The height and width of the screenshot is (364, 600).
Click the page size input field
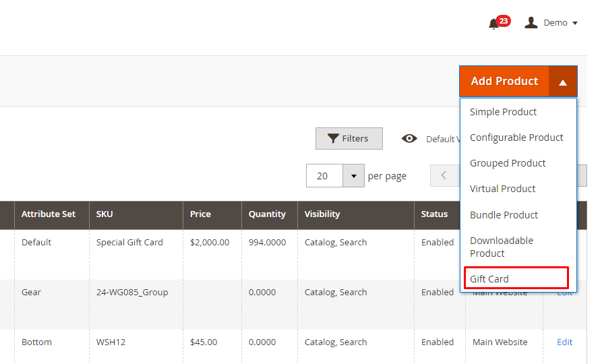click(324, 176)
